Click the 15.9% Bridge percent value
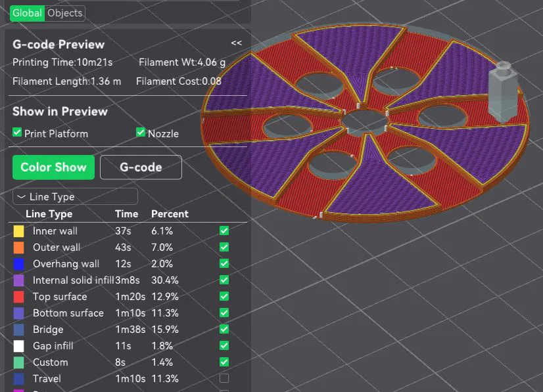This screenshot has height=392, width=543. 165,330
